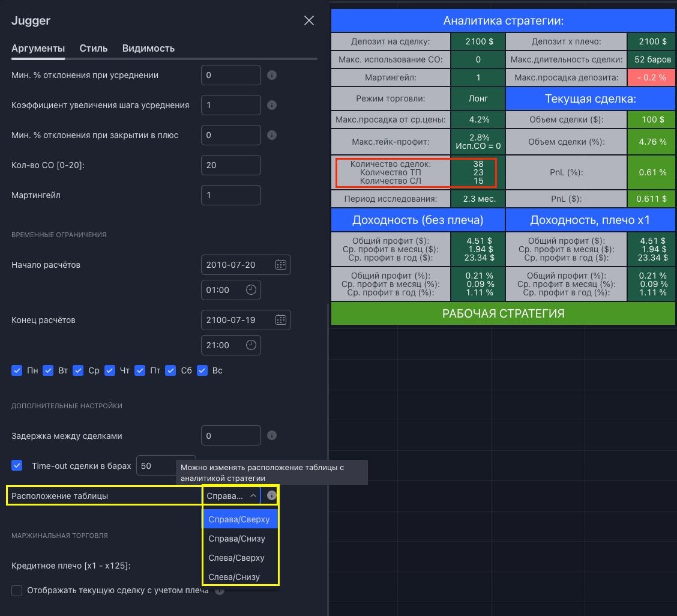The width and height of the screenshot is (677, 616).
Task: Toggle the Сб weekday checkbox
Action: tap(171, 370)
